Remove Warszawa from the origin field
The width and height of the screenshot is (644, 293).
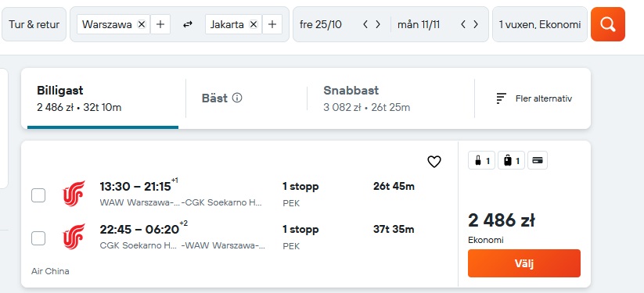coord(142,25)
